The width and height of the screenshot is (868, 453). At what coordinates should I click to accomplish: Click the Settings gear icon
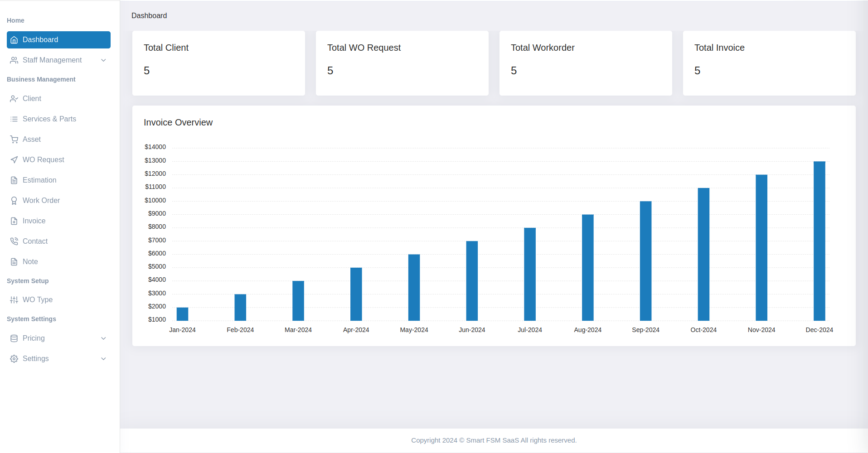14,359
